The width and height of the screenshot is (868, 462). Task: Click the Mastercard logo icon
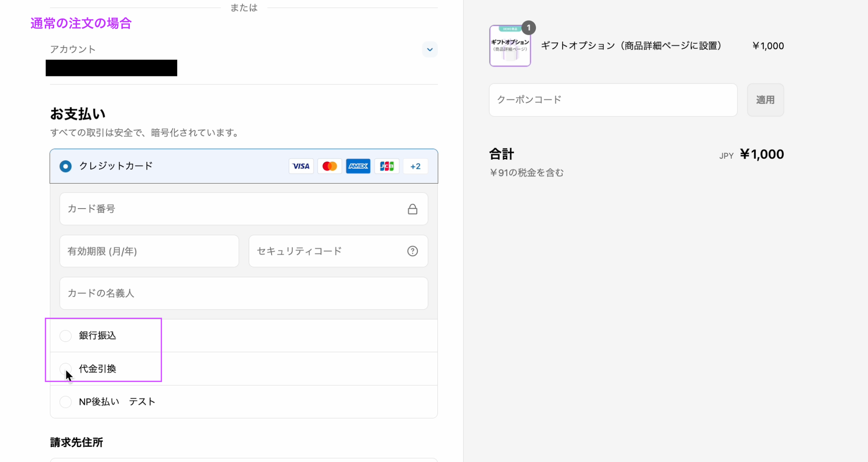click(330, 166)
